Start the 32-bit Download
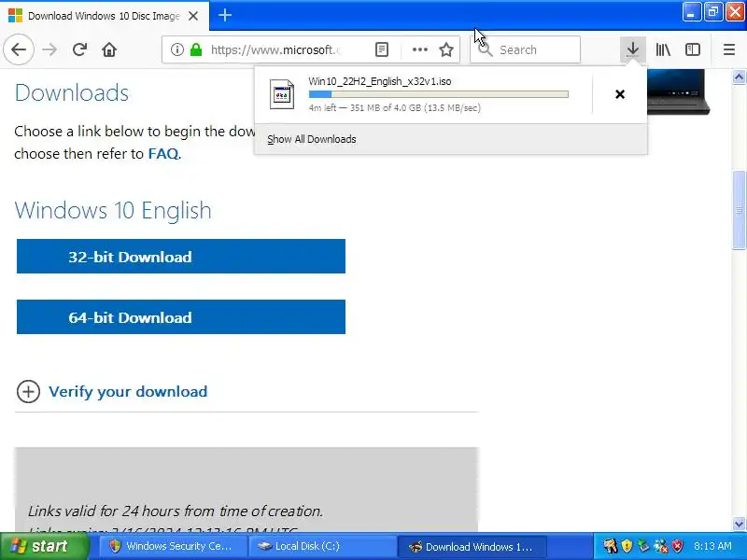 (181, 256)
